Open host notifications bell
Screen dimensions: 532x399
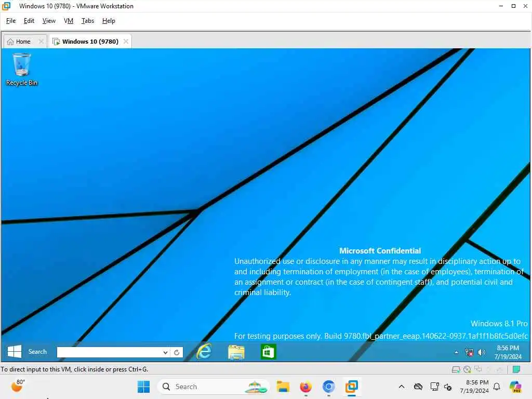coord(497,387)
